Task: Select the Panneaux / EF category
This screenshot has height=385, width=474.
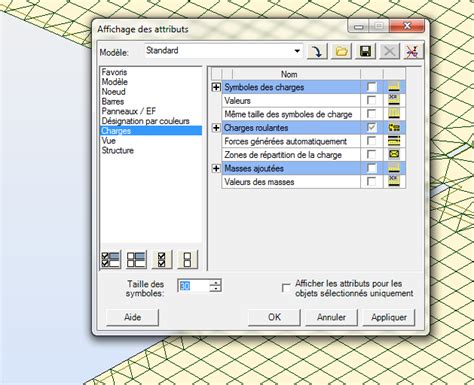Action: tap(129, 111)
